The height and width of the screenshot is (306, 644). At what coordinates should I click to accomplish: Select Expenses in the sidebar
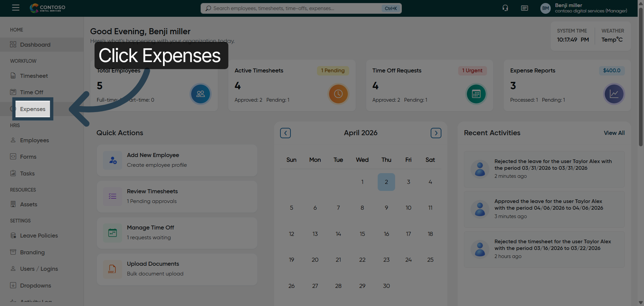[33, 109]
